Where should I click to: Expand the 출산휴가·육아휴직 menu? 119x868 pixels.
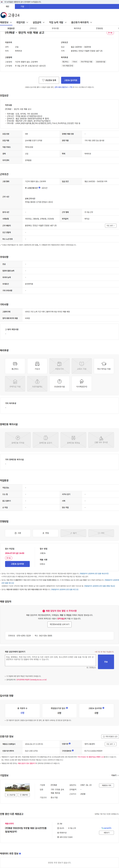pos(82,23)
